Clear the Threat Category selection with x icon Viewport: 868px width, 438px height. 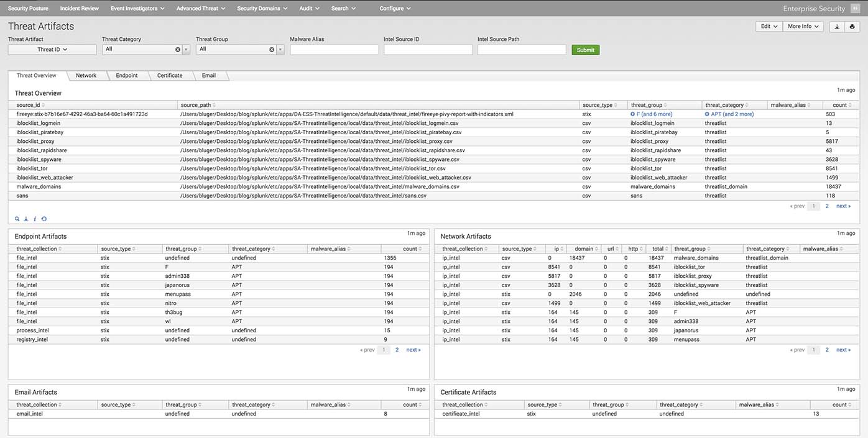(178, 49)
